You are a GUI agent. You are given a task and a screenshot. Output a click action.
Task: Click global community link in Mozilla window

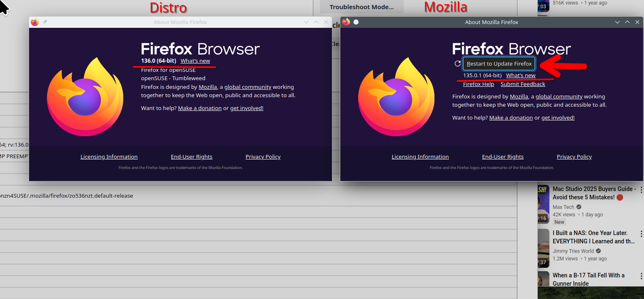[559, 97]
